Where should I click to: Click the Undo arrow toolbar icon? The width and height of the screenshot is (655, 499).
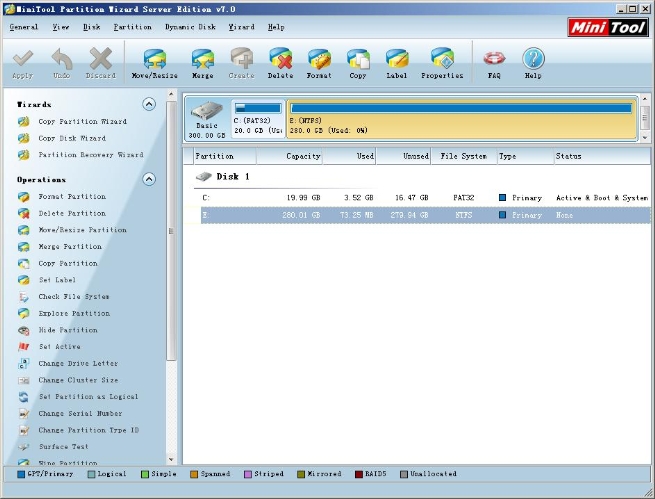(62, 58)
